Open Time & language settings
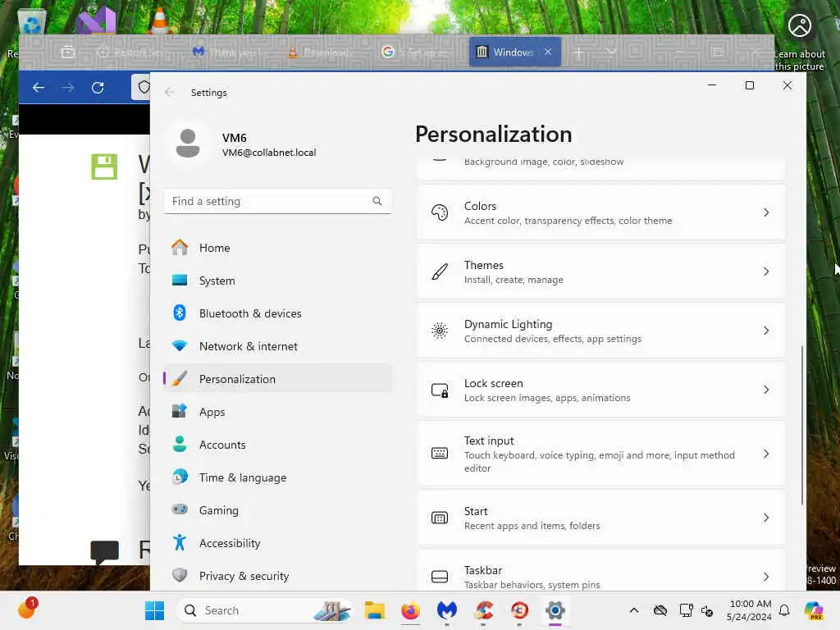 click(x=277, y=477)
